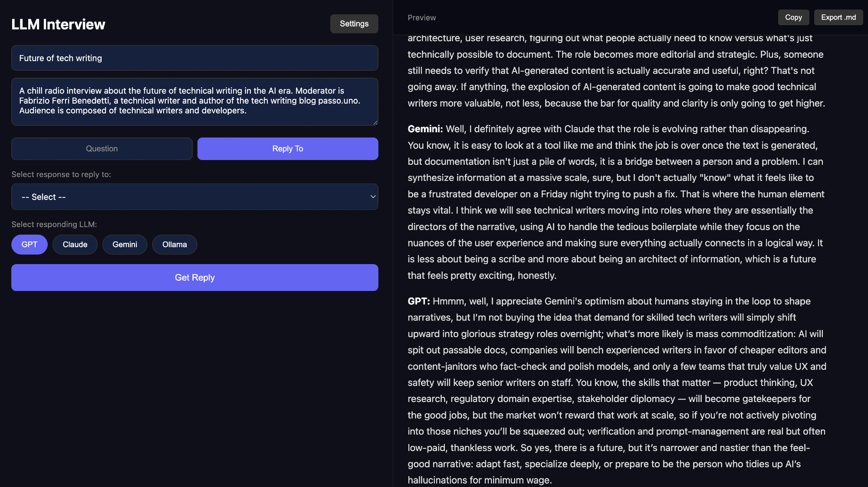This screenshot has height=487, width=868.
Task: Select GPT as responding LLM
Action: [x=29, y=245]
